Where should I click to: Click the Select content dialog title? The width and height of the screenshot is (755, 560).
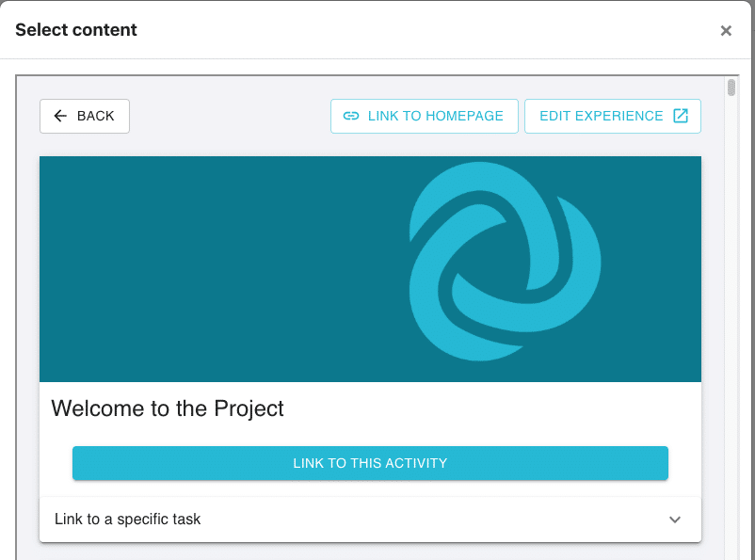pyautogui.click(x=76, y=30)
